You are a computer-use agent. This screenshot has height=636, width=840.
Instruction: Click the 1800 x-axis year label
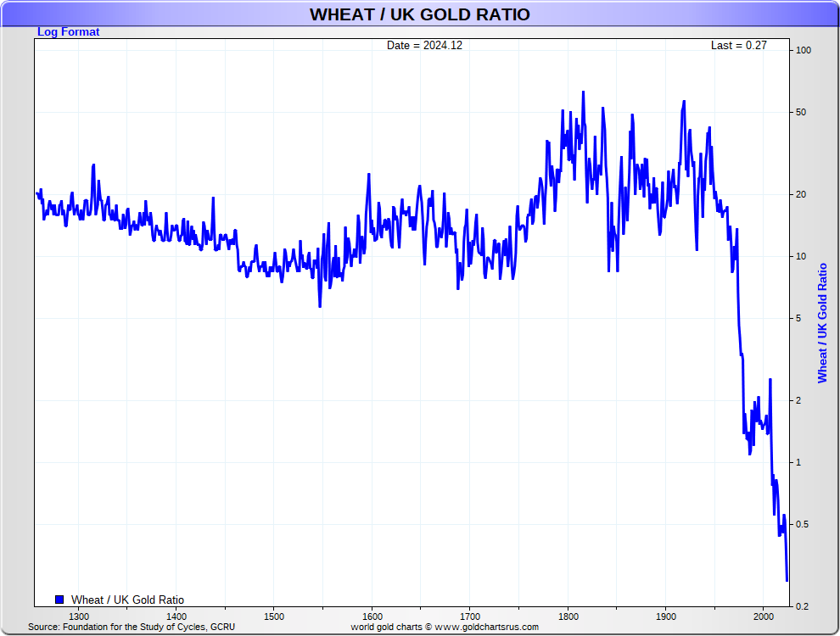[568, 616]
